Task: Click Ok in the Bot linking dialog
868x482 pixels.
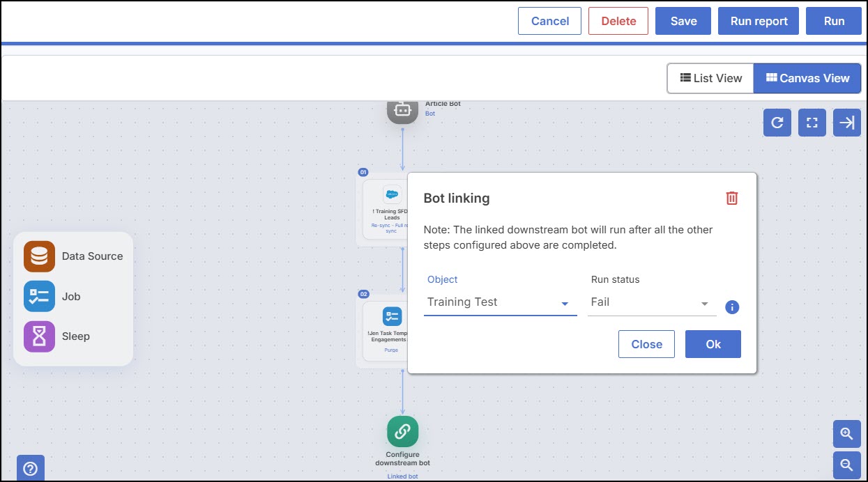Action: click(713, 344)
